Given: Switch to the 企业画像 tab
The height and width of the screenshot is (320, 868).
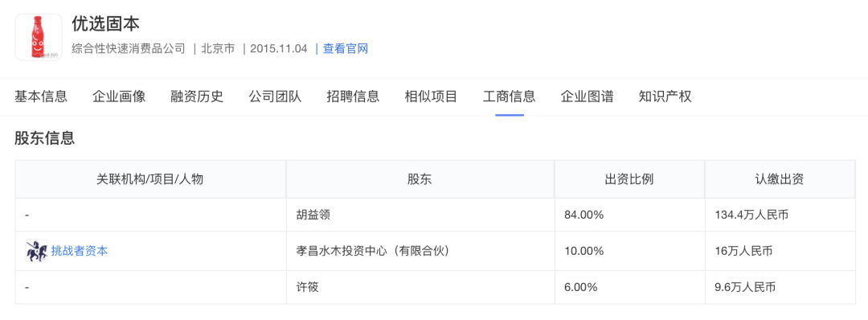Looking at the screenshot, I should click(119, 96).
